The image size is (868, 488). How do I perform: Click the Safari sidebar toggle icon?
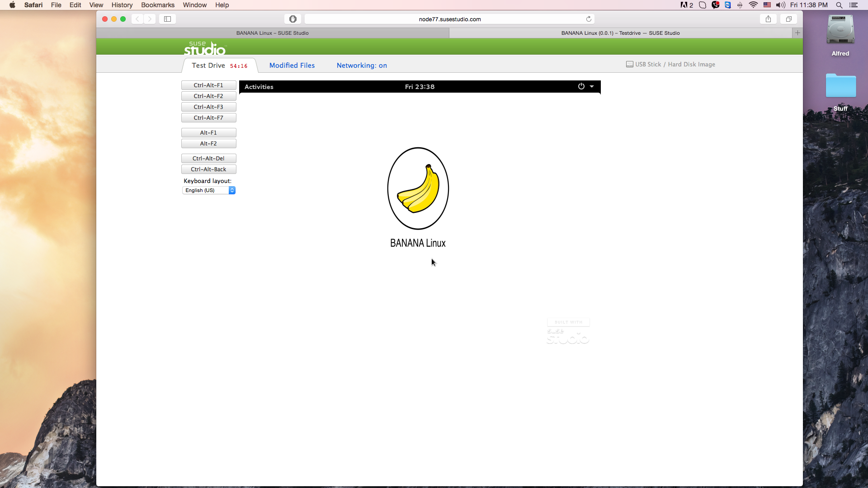click(x=167, y=19)
